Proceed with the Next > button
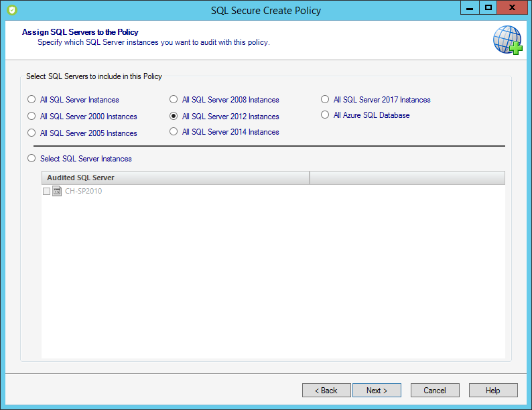 (x=377, y=391)
